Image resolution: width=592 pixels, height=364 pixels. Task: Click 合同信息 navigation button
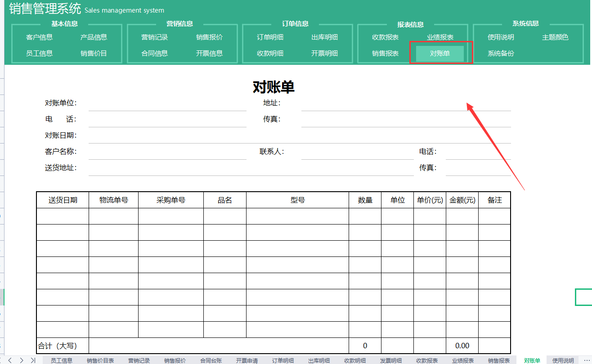point(154,53)
